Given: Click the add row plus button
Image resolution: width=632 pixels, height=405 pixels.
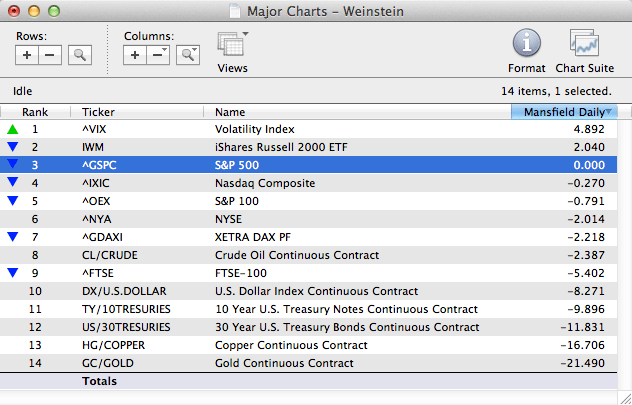Looking at the screenshot, I should tap(28, 54).
